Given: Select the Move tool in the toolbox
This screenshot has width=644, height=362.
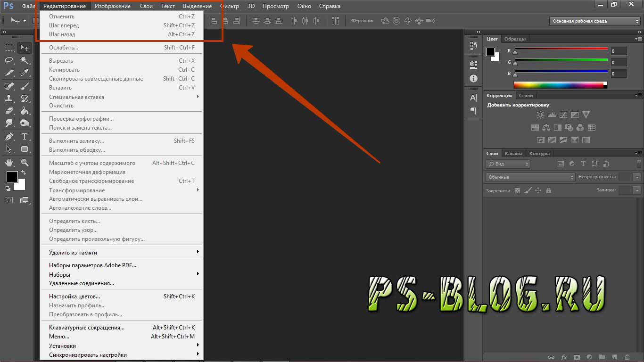Looking at the screenshot, I should click(x=25, y=48).
